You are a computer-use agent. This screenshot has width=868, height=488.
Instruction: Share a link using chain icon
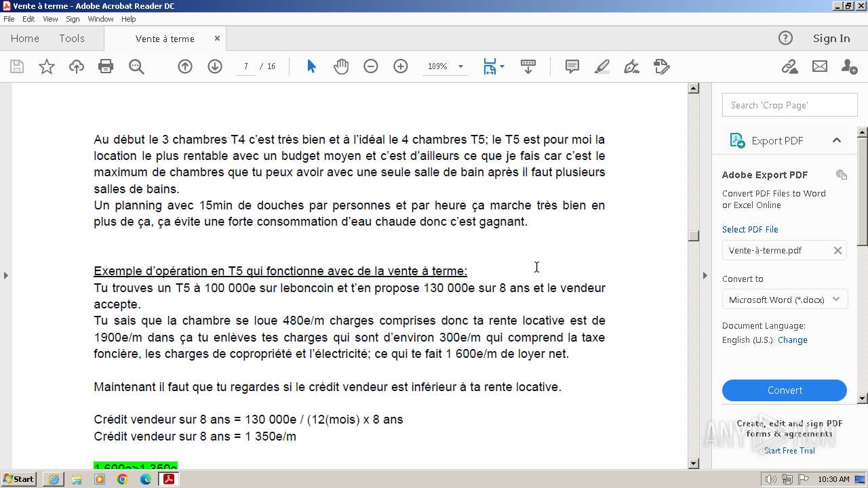coord(789,66)
